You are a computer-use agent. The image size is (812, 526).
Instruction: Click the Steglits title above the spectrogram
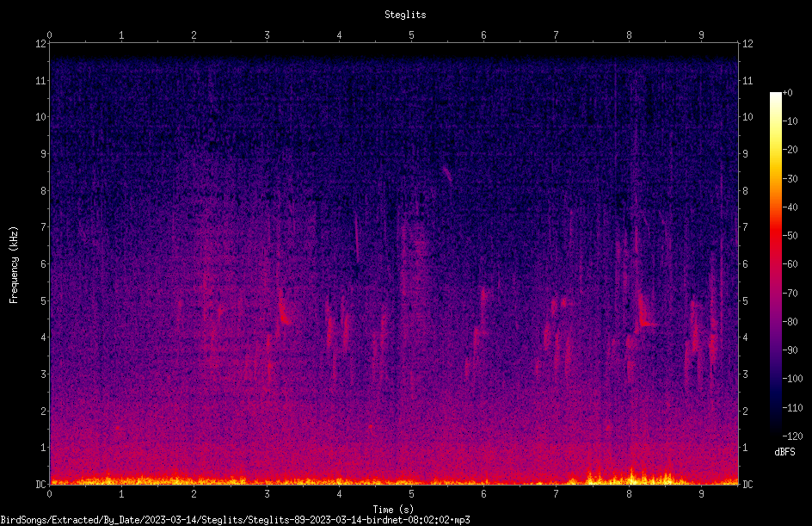405,15
